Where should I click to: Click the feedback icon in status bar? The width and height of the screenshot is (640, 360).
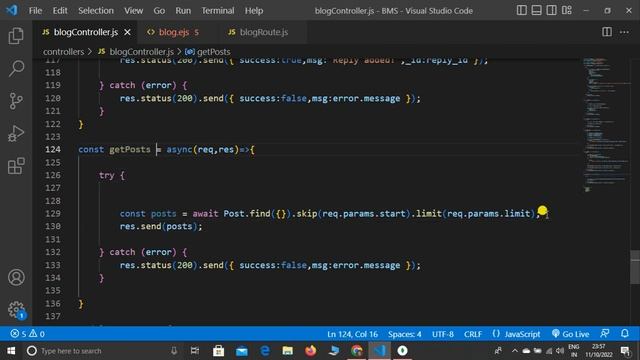coord(605,333)
